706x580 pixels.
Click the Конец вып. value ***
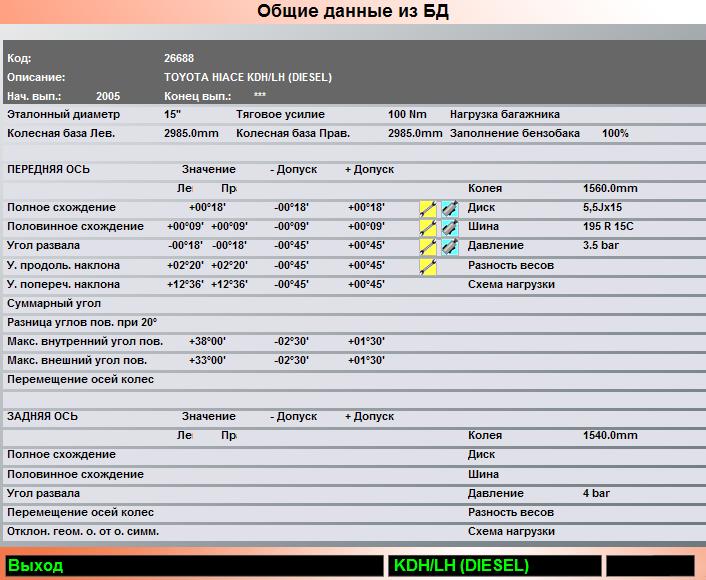[x=260, y=95]
